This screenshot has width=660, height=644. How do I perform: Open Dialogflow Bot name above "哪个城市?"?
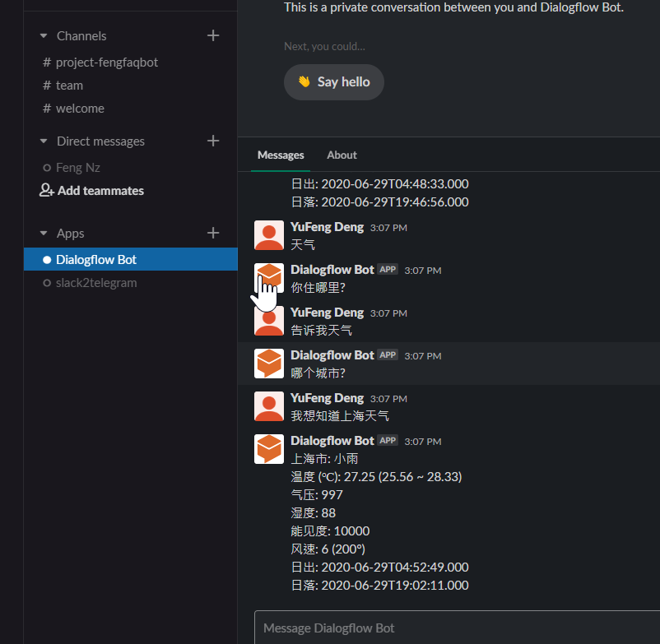click(x=332, y=355)
